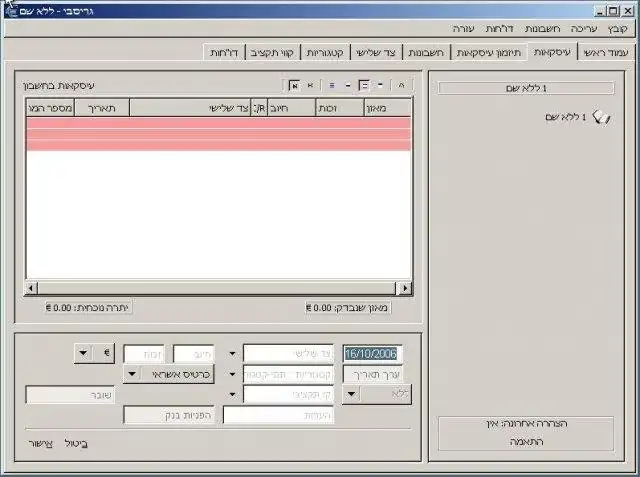Viewport: 640px width, 477px height.
Task: Switch to the עמוד ראשי tab
Action: click(606, 53)
